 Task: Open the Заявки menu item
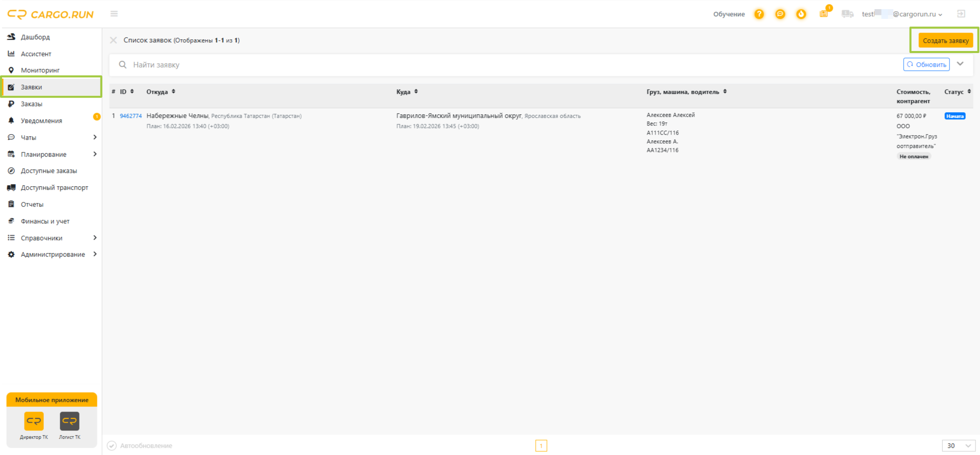click(x=51, y=87)
